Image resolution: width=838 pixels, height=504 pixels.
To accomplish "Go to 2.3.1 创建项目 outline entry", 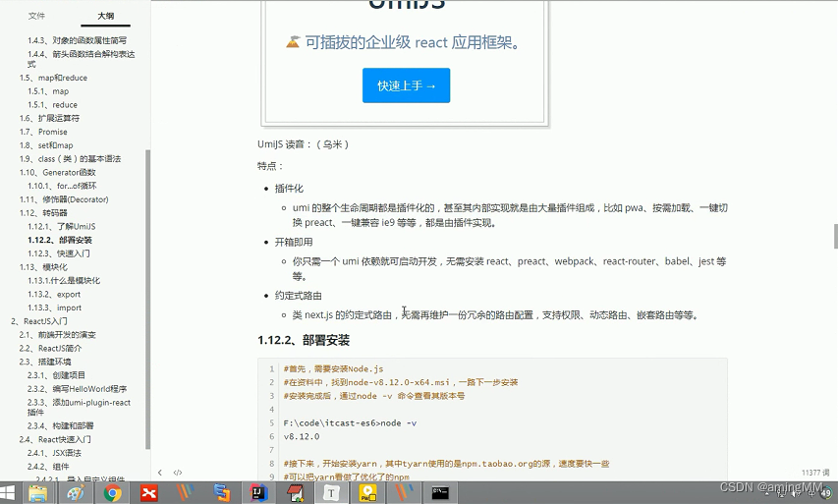I will point(56,375).
